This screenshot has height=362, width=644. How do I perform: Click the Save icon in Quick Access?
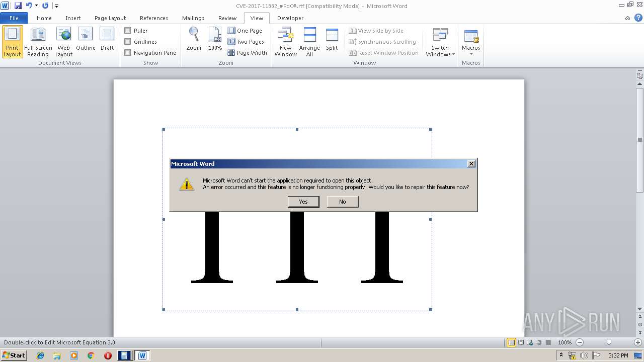coord(18,6)
